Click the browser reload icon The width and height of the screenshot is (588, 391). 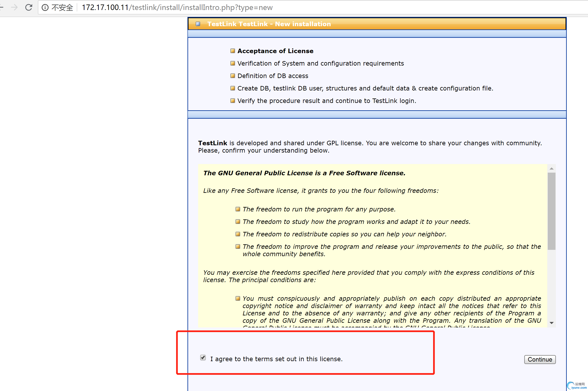tap(29, 8)
